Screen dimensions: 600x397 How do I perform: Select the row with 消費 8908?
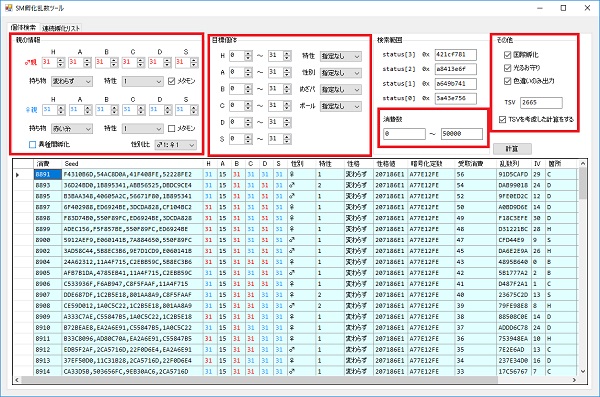tap(295, 306)
